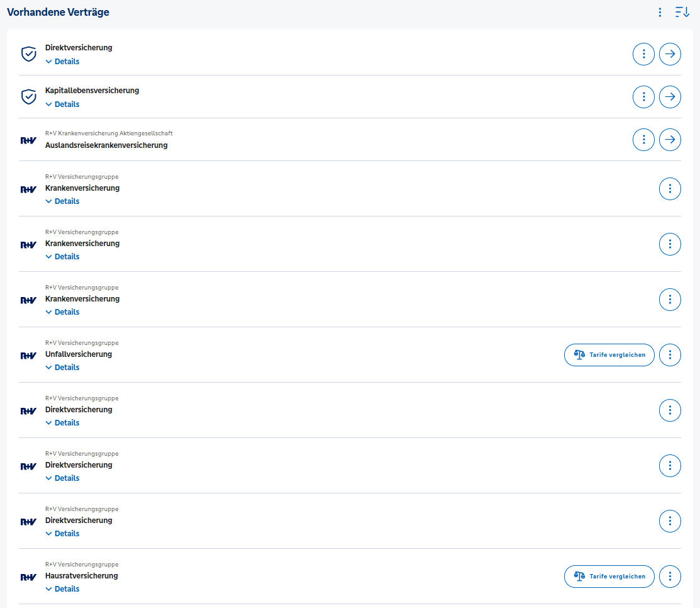Viewport: 700px width, 608px height.
Task: Open the topmost Direktversicherung with its arrow button
Action: (670, 54)
